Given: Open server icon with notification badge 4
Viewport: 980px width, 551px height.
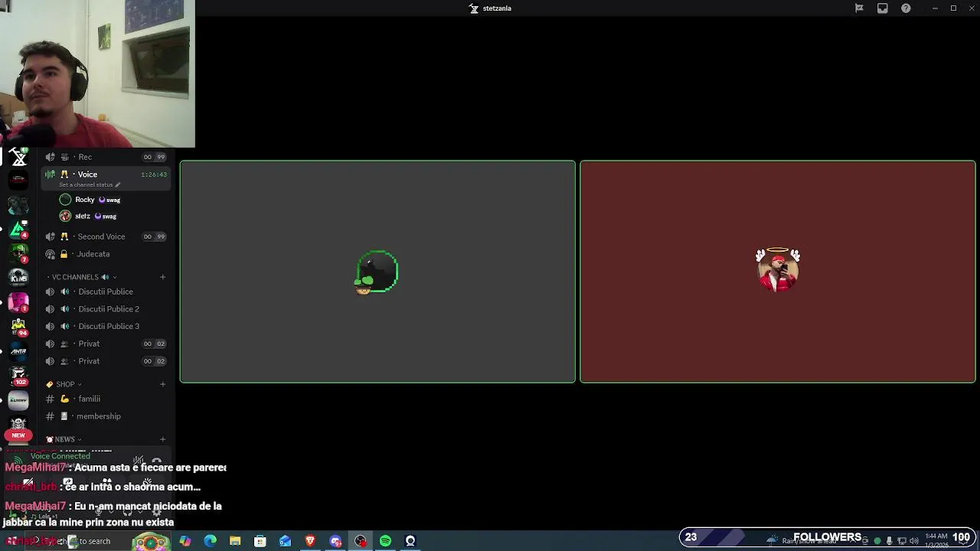Looking at the screenshot, I should tap(18, 228).
